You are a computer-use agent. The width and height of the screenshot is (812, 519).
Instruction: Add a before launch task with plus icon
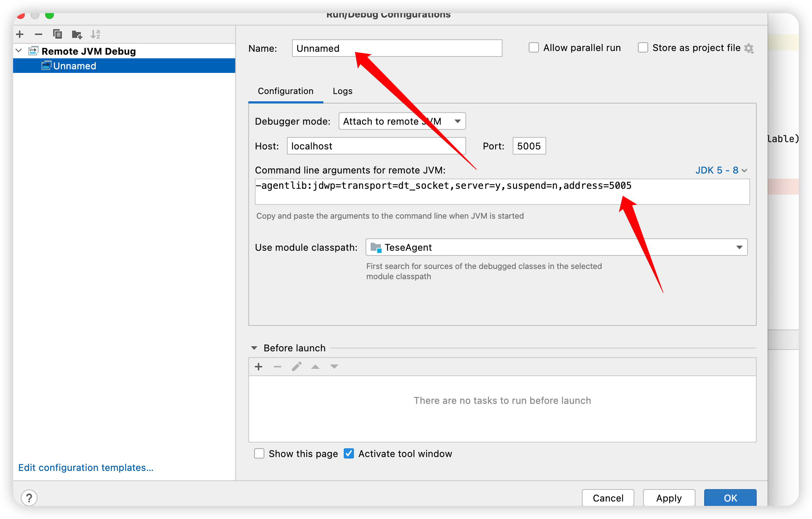tap(259, 367)
